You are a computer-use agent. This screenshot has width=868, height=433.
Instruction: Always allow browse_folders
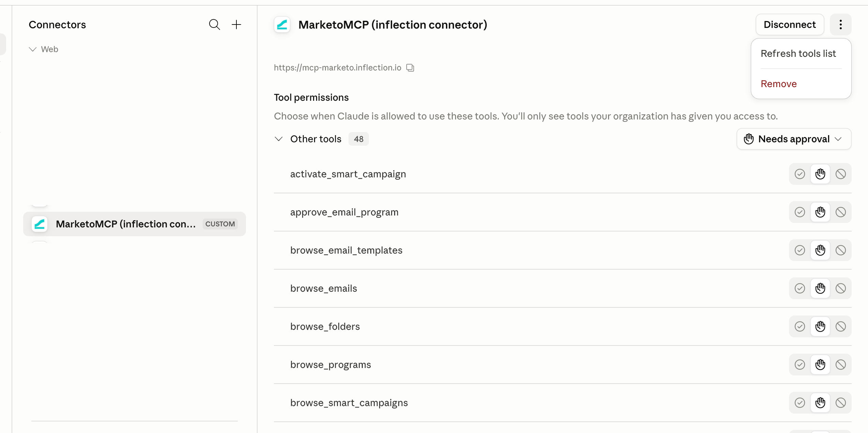(800, 326)
